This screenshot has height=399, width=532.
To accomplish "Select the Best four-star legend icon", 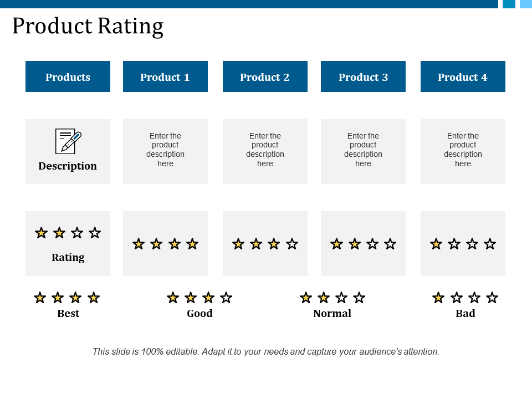I will pyautogui.click(x=67, y=298).
